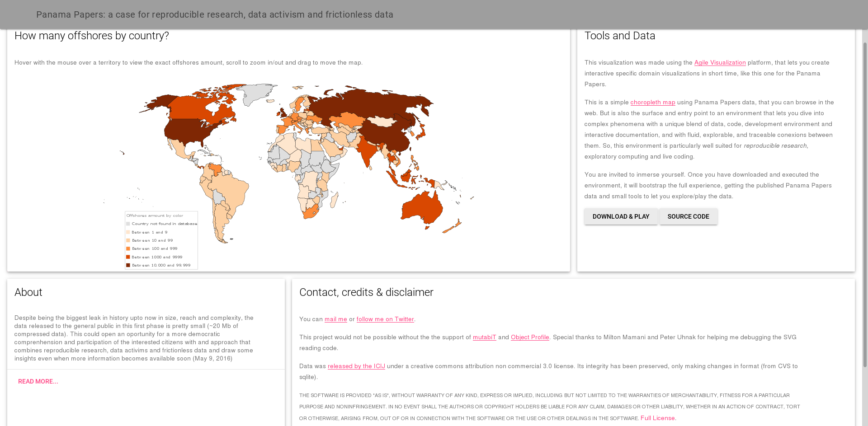Open the Object Profile link

coord(530,337)
